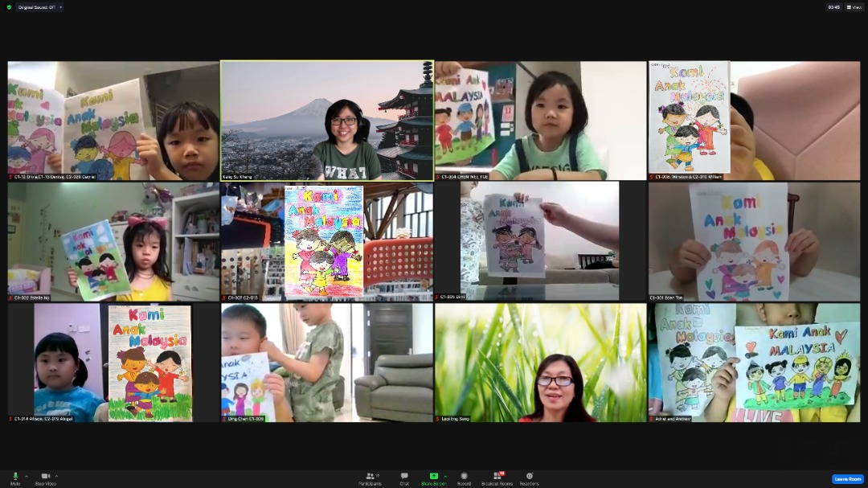
Task: Select Estelle Ng's video tile with pink bow
Action: (x=113, y=241)
